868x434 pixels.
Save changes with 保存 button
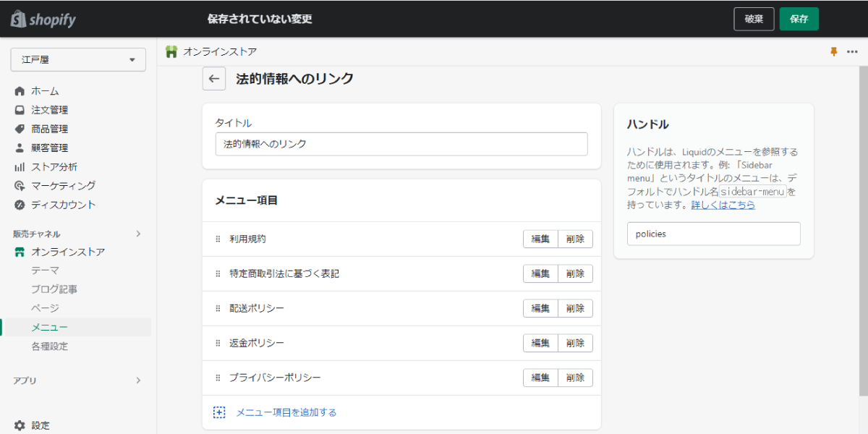pyautogui.click(x=799, y=19)
